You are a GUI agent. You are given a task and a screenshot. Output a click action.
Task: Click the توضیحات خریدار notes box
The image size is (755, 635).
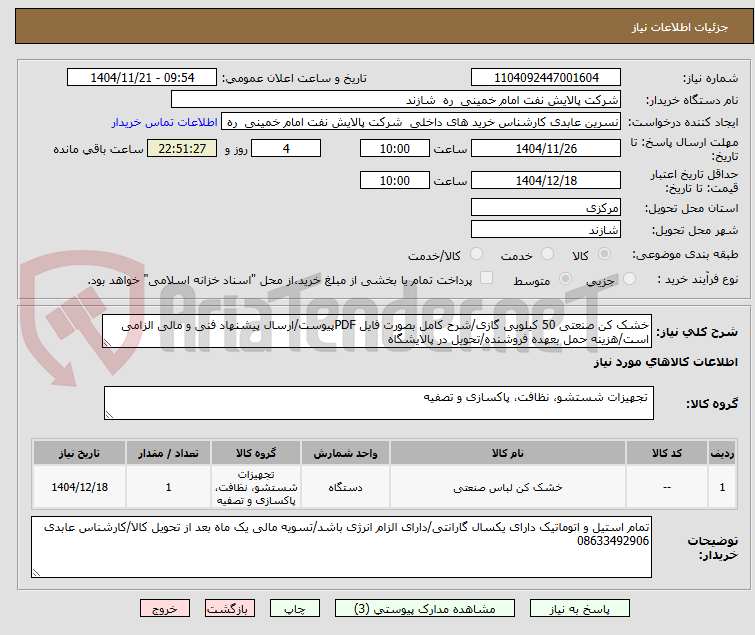(x=341, y=547)
